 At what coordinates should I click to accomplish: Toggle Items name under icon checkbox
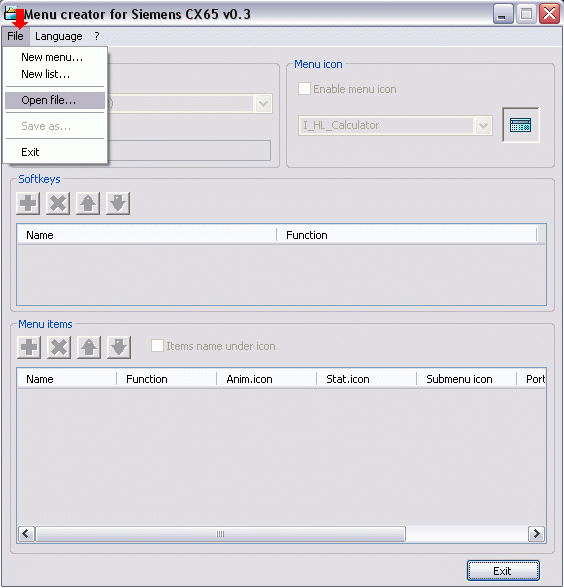(x=157, y=346)
